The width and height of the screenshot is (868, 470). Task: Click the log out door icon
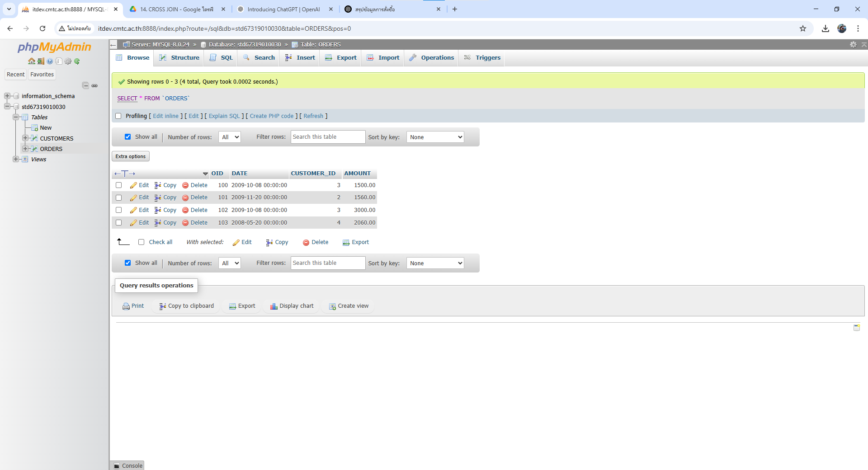click(x=41, y=61)
